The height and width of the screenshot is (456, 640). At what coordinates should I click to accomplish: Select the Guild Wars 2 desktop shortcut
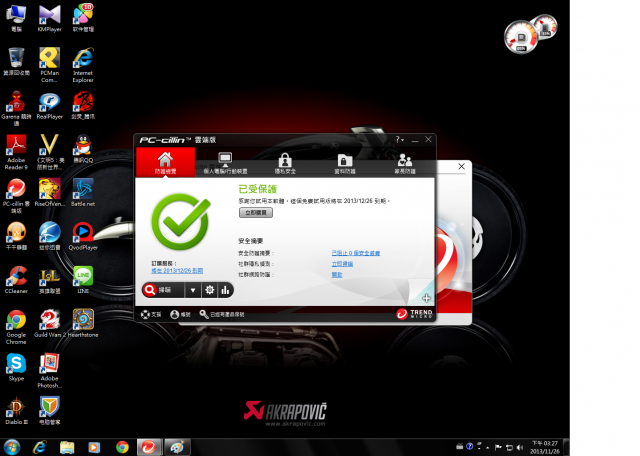[x=49, y=324]
